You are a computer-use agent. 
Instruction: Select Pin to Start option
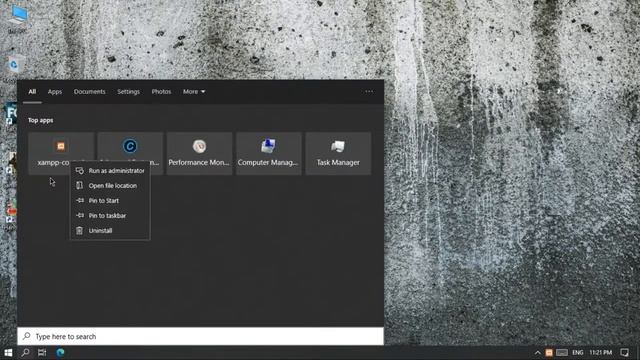click(110, 200)
